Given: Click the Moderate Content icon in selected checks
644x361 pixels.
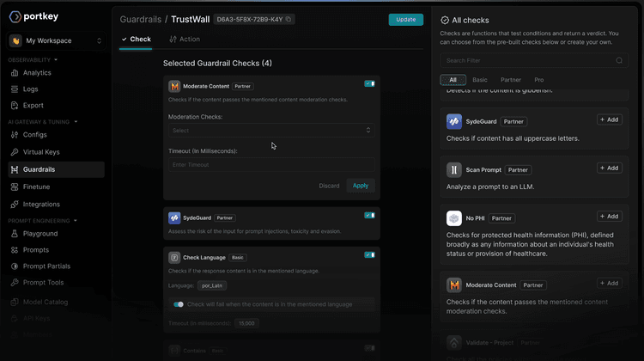Looking at the screenshot, I should 174,86.
